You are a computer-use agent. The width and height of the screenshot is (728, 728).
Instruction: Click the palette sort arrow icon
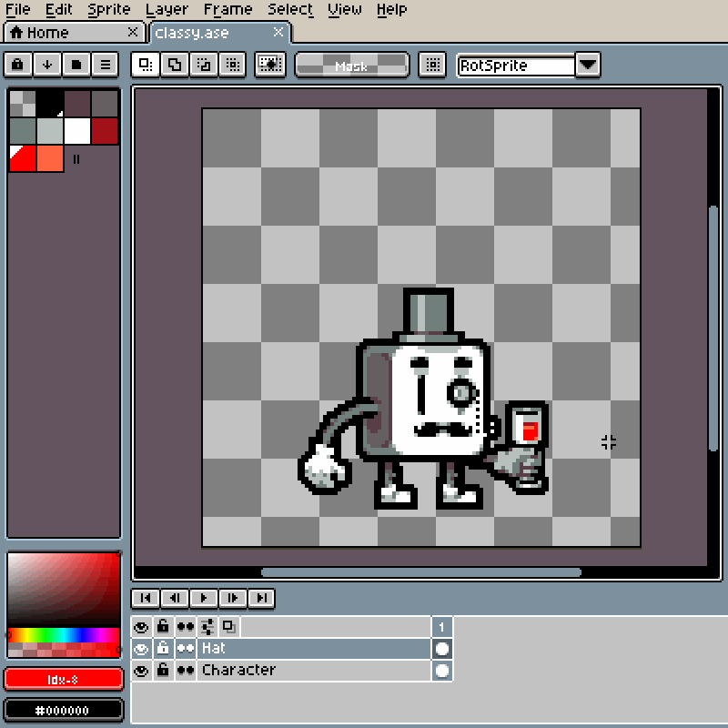(46, 65)
